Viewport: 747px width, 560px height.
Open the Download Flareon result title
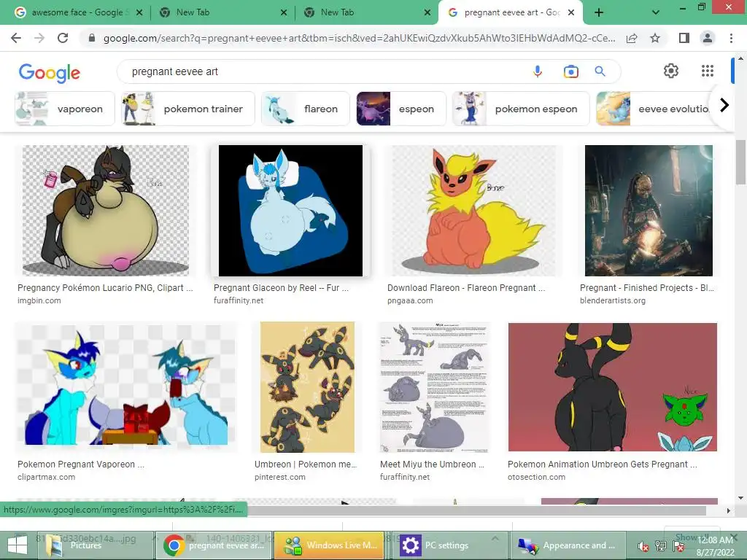click(466, 287)
